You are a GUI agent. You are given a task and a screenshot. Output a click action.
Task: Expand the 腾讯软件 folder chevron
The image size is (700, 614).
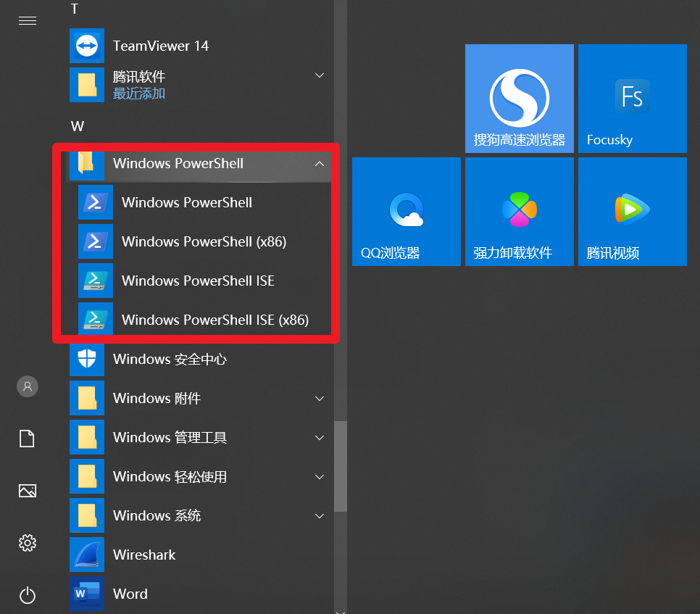click(320, 75)
